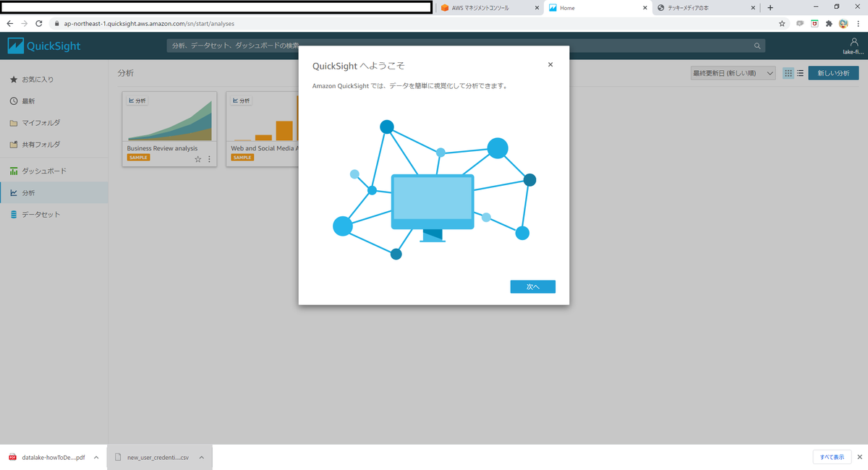The image size is (868, 470).
Task: Switch to grid view
Action: [788, 73]
